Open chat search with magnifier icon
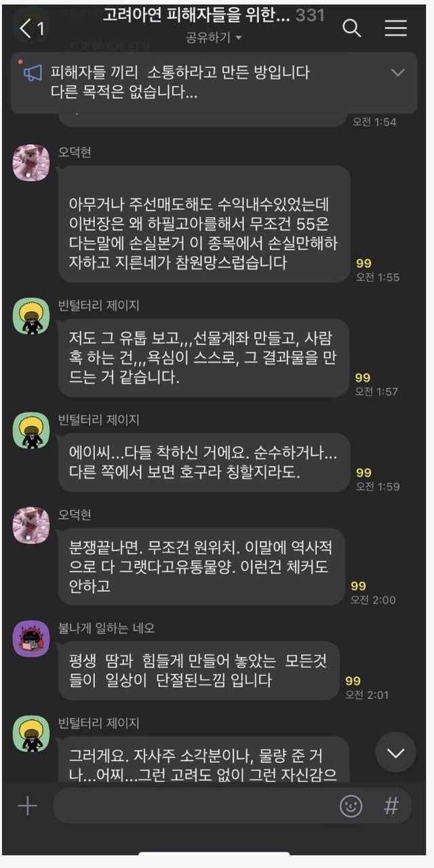 (x=351, y=28)
